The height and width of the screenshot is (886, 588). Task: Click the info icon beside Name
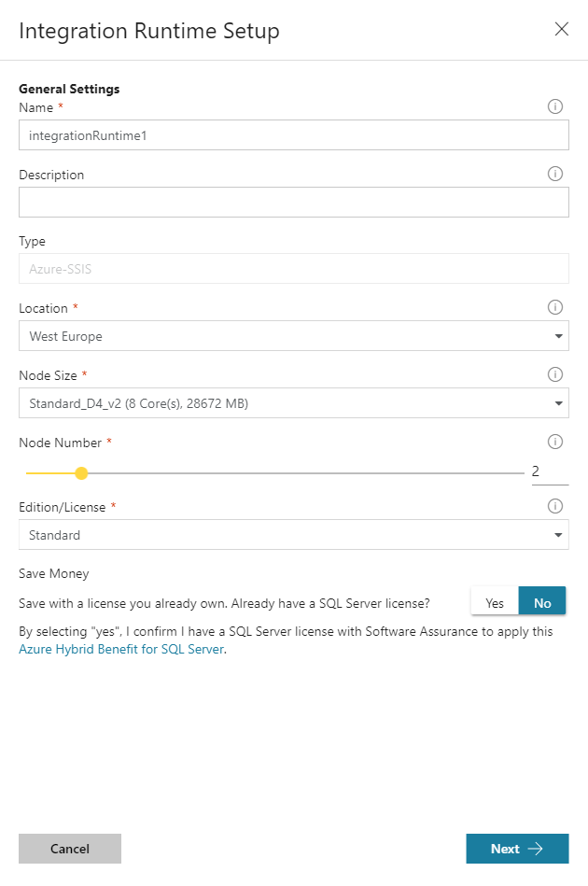point(555,107)
